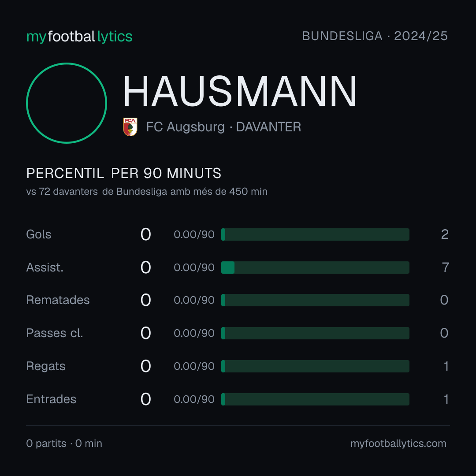The image size is (476, 476).
Task: Visit myfootballytics.com footer link
Action: point(398,443)
